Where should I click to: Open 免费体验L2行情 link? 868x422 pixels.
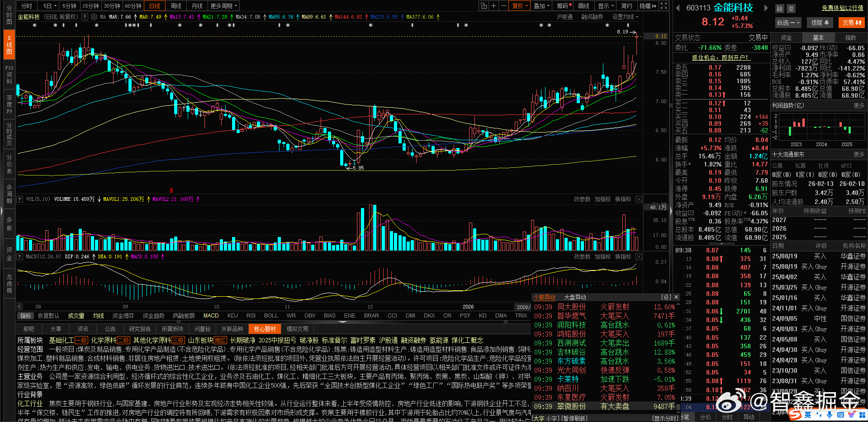(x=843, y=8)
